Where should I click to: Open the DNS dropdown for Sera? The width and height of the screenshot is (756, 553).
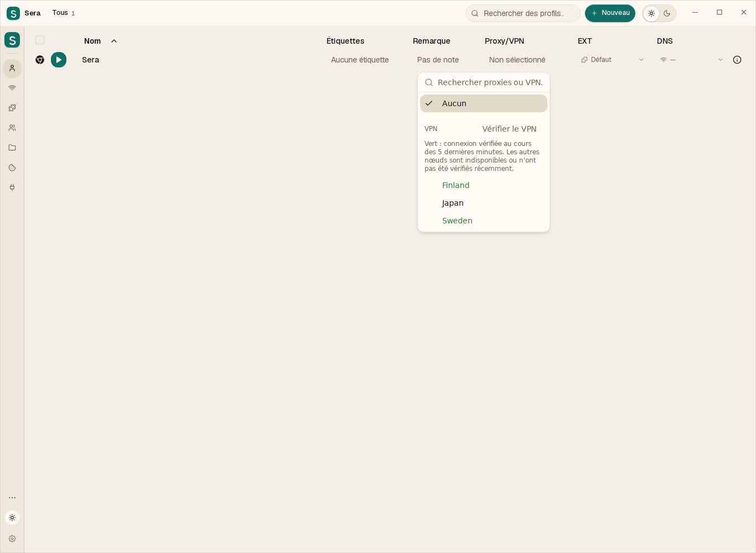(x=691, y=60)
